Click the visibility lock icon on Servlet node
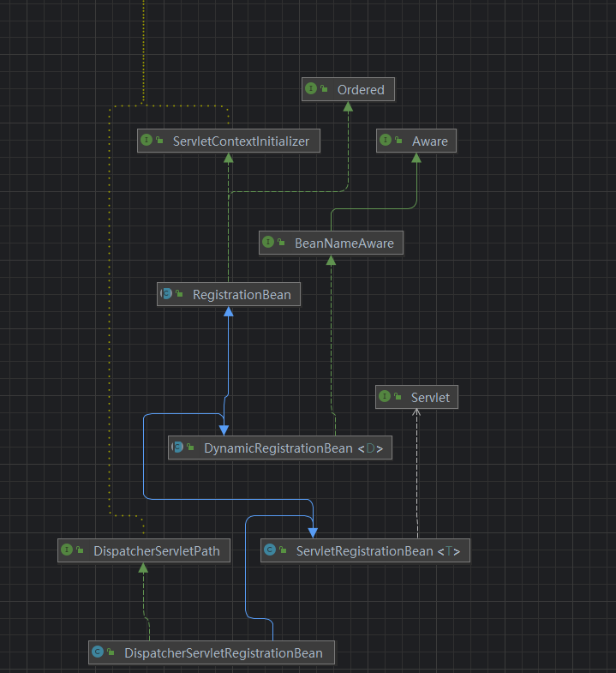Image resolution: width=616 pixels, height=673 pixels. 398,398
